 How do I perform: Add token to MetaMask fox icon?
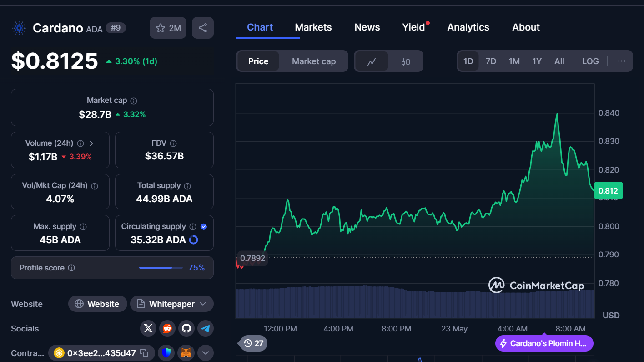tap(186, 353)
